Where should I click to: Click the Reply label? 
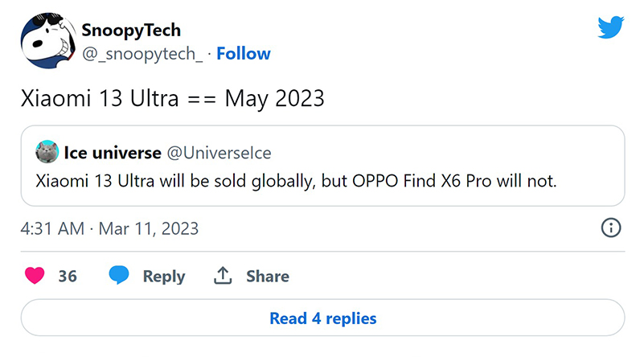(x=164, y=277)
